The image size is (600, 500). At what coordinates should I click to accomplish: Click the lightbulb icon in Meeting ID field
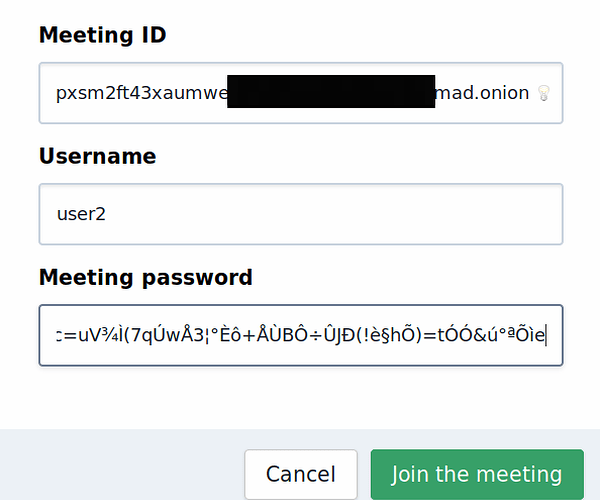click(544, 94)
